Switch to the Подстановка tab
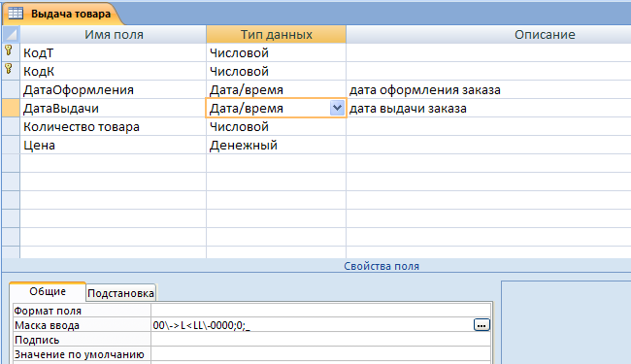631x364 pixels. [120, 293]
